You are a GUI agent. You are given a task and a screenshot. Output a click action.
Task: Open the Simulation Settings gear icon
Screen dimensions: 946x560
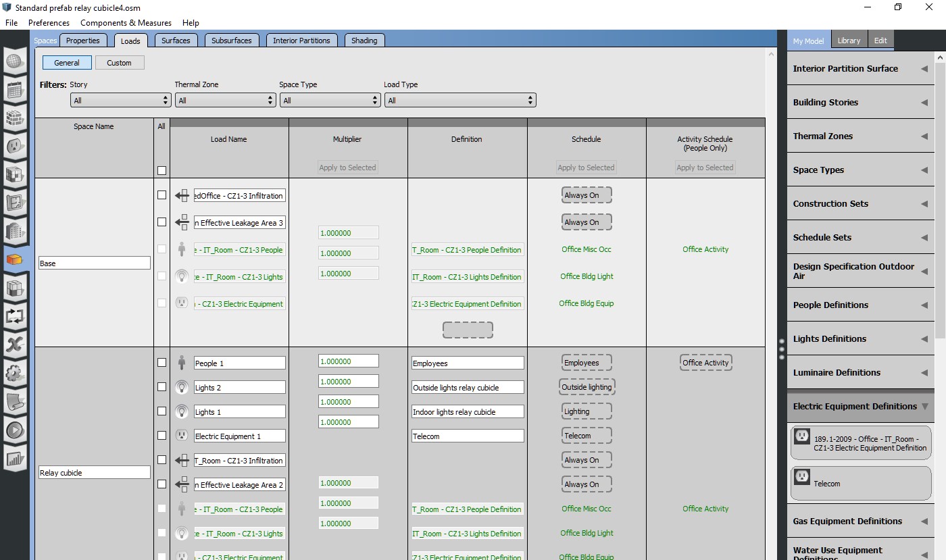[x=14, y=373]
